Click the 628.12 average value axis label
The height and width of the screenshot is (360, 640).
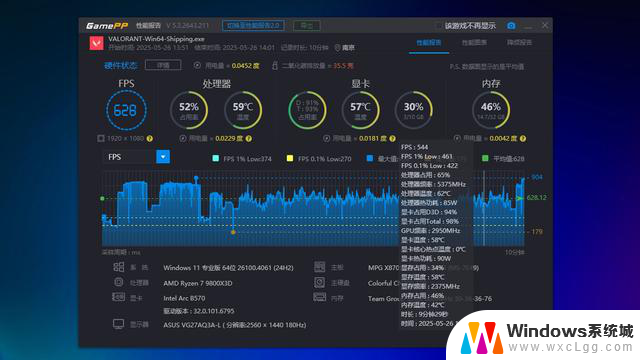coord(536,198)
